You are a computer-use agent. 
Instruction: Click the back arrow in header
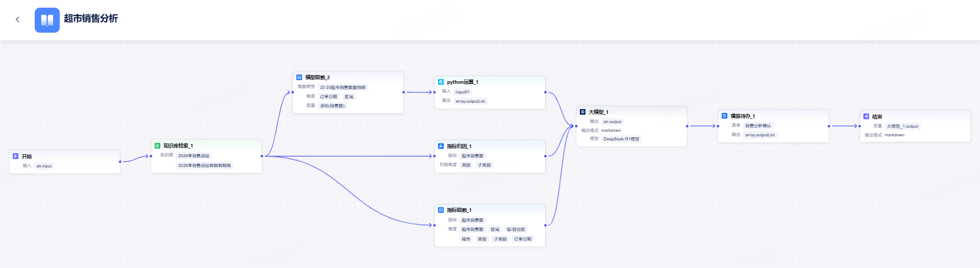[17, 19]
